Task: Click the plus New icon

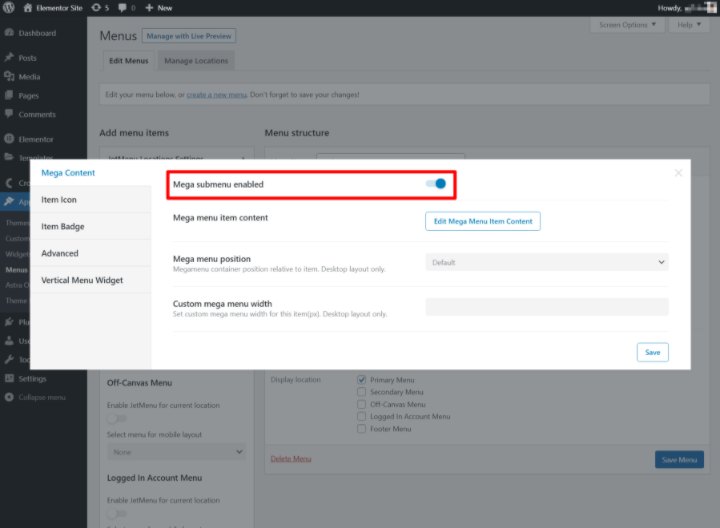Action: point(149,8)
